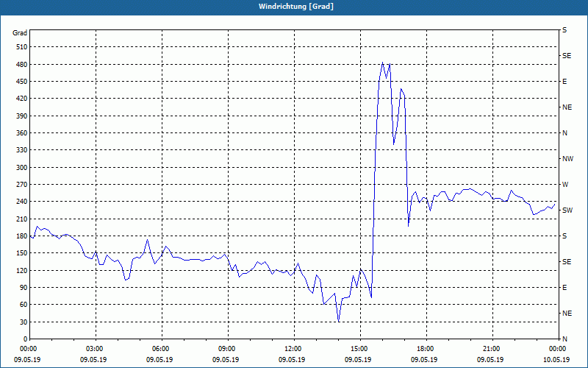Click the 210 degree axis value
588x368 pixels.
(x=22, y=219)
